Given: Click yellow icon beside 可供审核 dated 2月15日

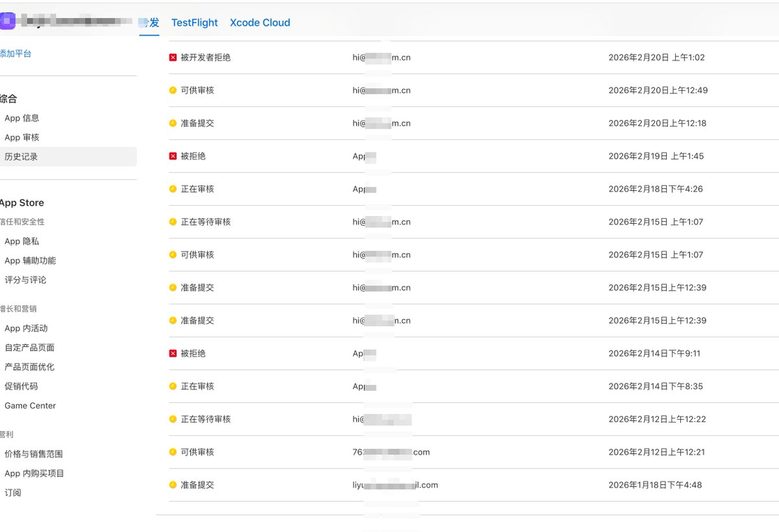Looking at the screenshot, I should tap(173, 255).
